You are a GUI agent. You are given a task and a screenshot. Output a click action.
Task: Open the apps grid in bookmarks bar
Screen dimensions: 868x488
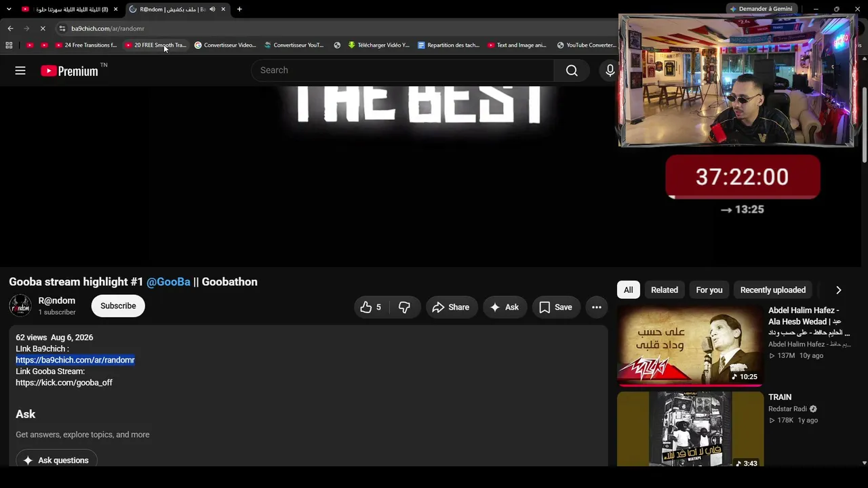[9, 45]
